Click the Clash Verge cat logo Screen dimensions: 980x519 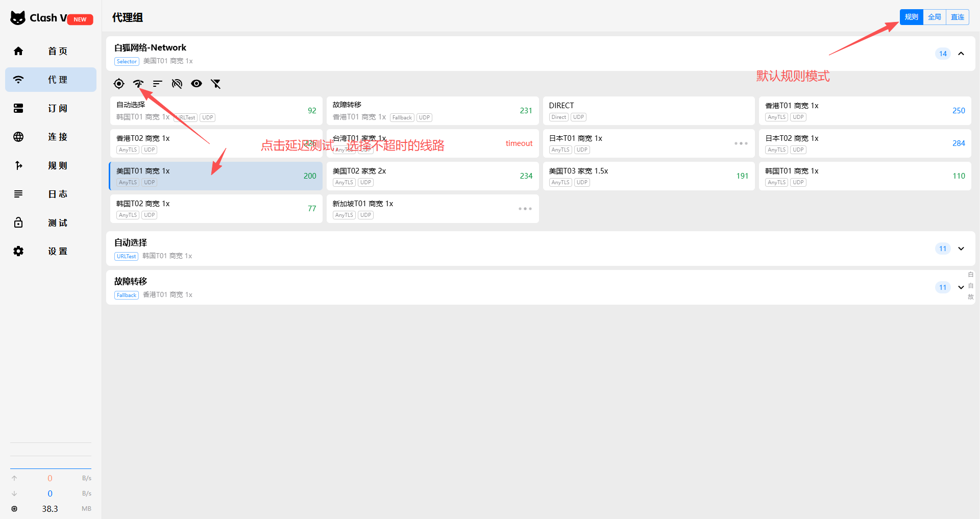[x=18, y=18]
